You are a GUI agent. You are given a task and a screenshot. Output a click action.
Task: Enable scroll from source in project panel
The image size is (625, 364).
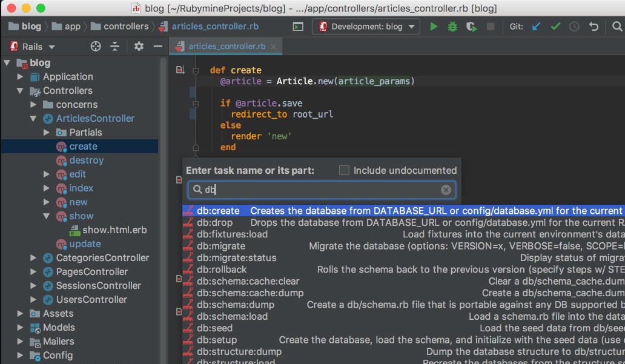click(94, 46)
